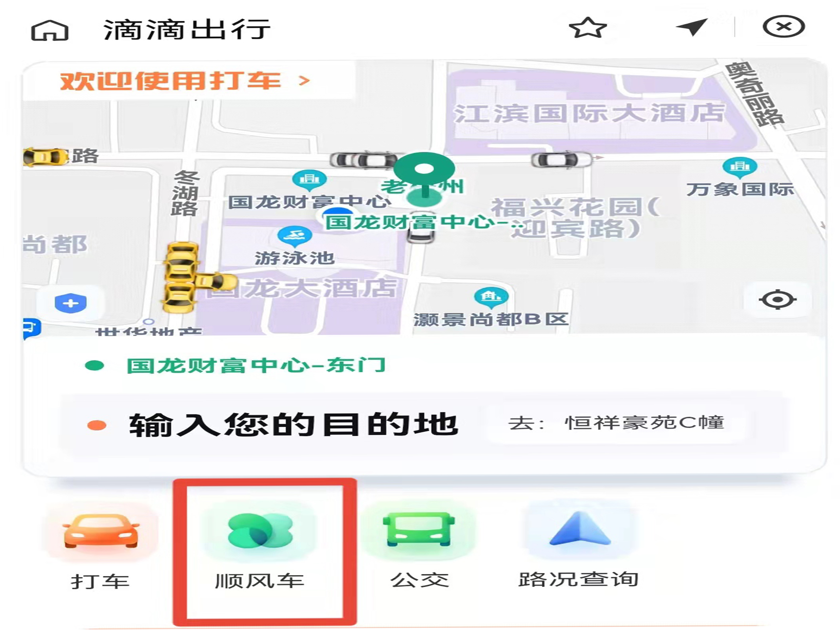The image size is (840, 630).
Task: Favorite the page with the star icon
Action: click(588, 28)
